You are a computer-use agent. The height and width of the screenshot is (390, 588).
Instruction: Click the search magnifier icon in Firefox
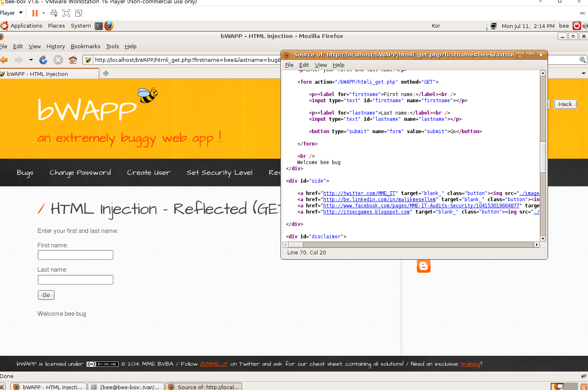tap(582, 60)
